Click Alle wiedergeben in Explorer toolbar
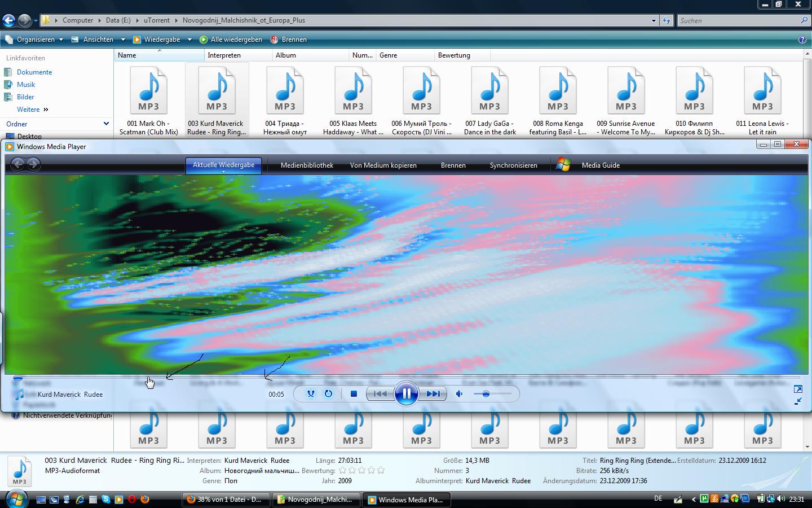812x508 pixels. [x=231, y=40]
